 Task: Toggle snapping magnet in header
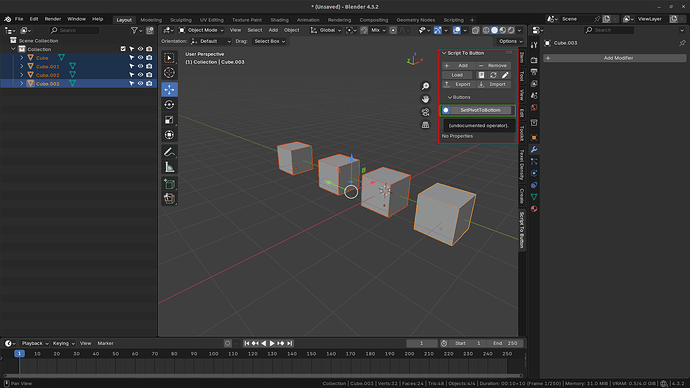[364, 30]
